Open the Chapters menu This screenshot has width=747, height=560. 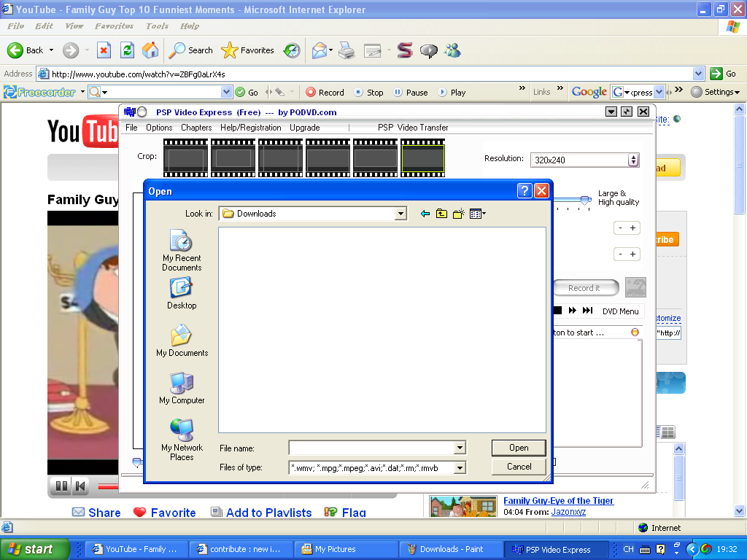[x=196, y=127]
